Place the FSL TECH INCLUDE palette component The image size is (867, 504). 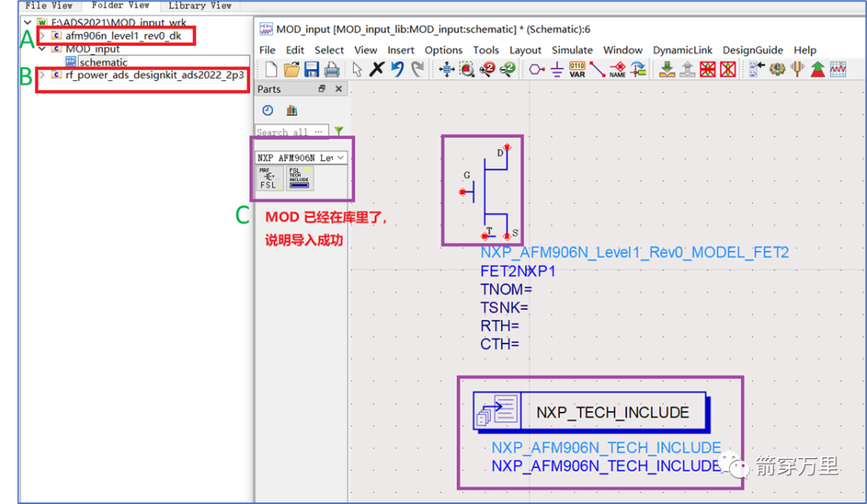(299, 178)
